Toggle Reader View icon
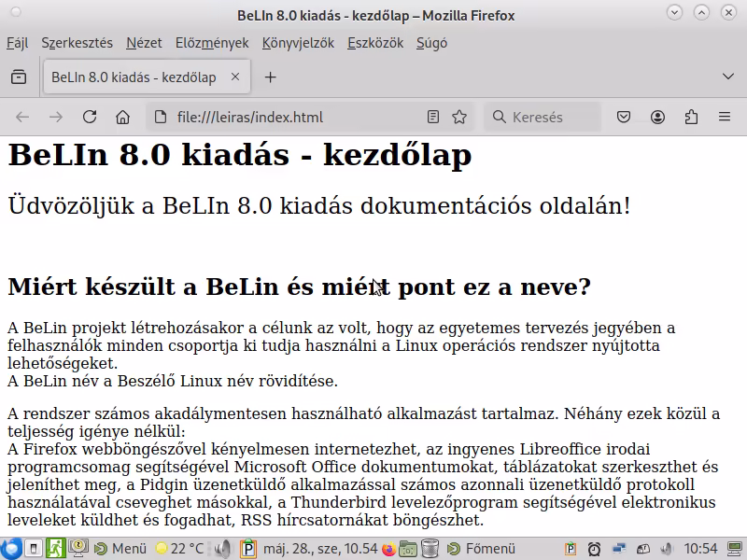This screenshot has width=747, height=560. (x=432, y=117)
